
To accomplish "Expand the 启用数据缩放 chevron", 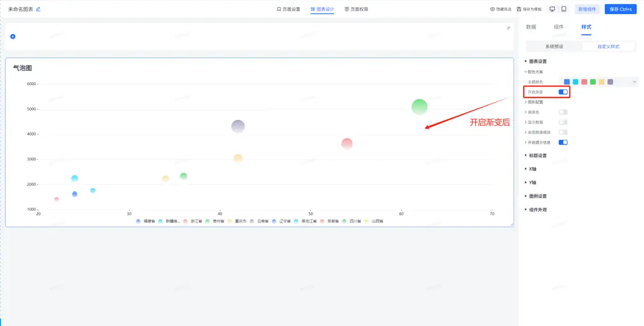I will 526,132.
